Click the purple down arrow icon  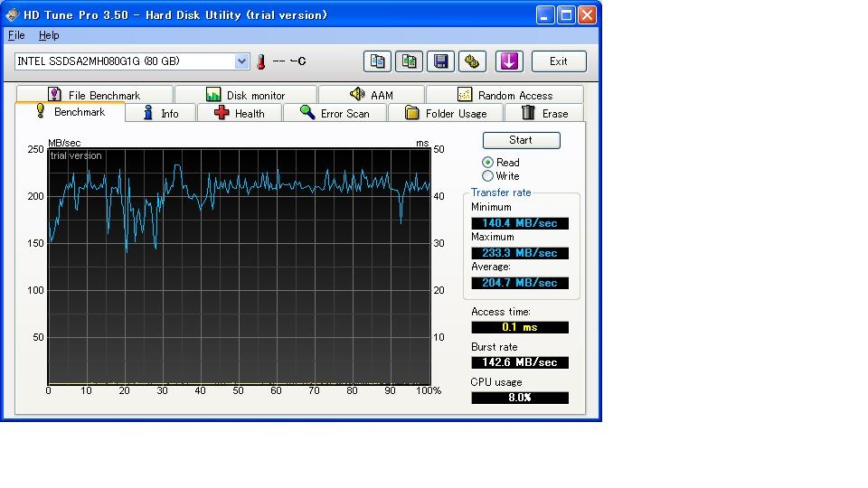(x=510, y=61)
